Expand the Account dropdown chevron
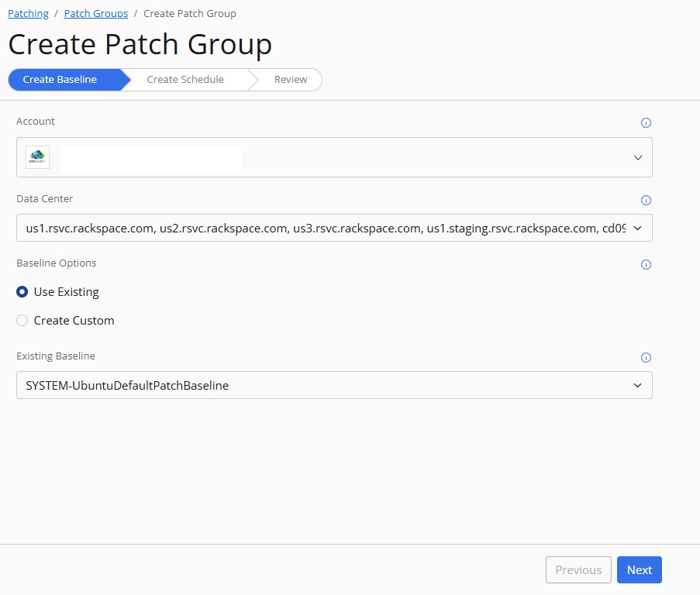 click(637, 157)
